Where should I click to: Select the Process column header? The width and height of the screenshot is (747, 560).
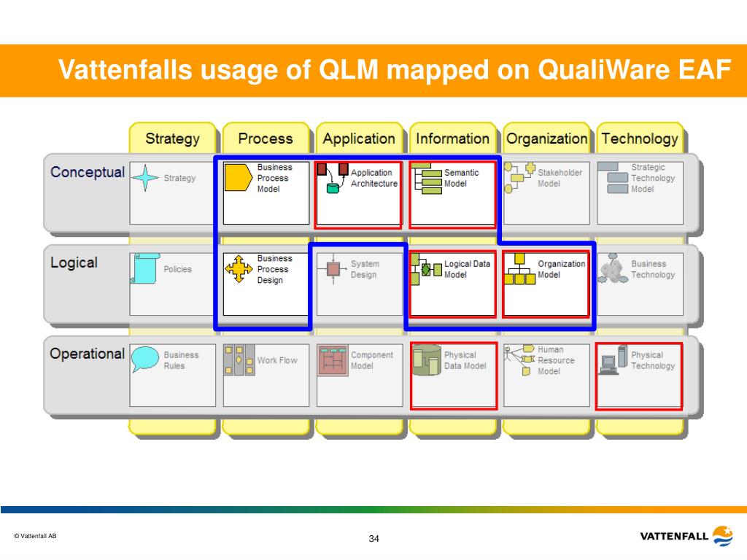click(266, 139)
